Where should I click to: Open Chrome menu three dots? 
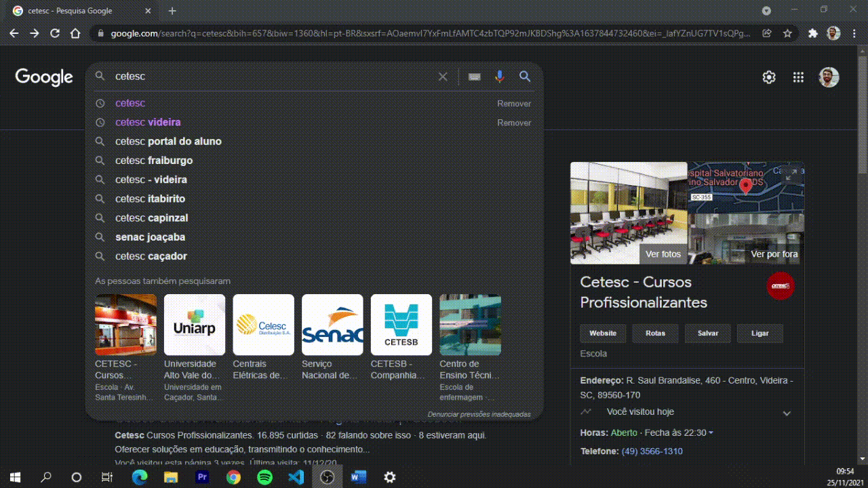pyautogui.click(x=854, y=33)
